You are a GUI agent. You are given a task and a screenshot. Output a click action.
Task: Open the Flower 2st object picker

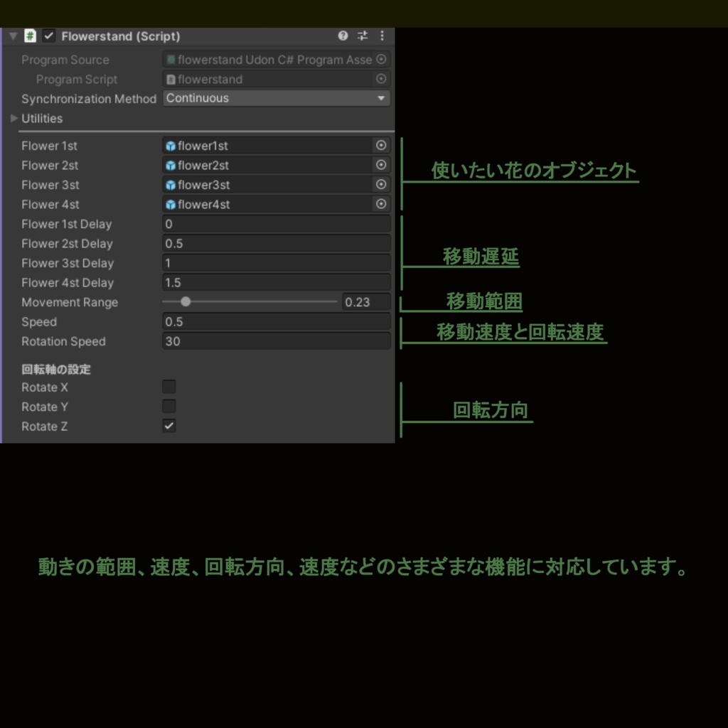pyautogui.click(x=381, y=165)
